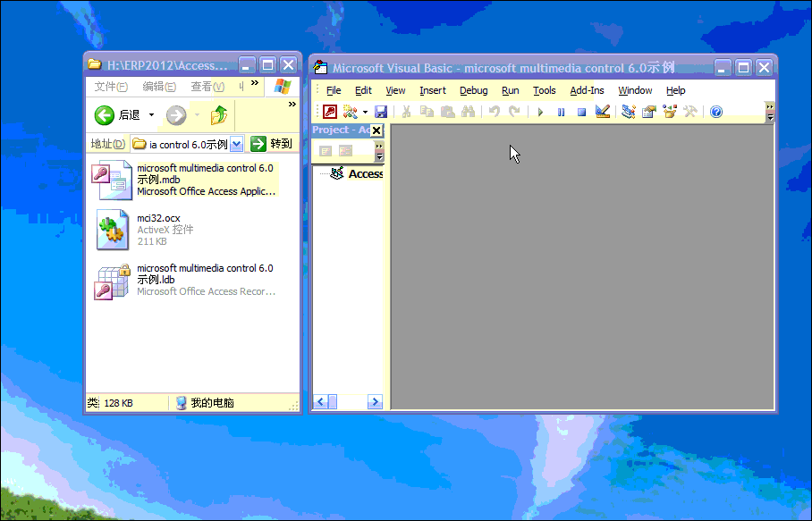
Task: Click the Break pause icon
Action: 561,112
